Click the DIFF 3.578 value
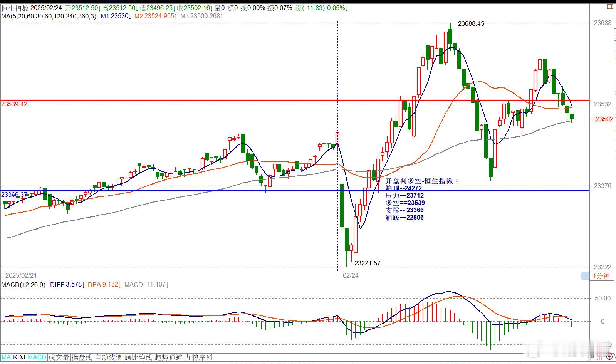Viewport: 616px width, 364px height. 67,285
